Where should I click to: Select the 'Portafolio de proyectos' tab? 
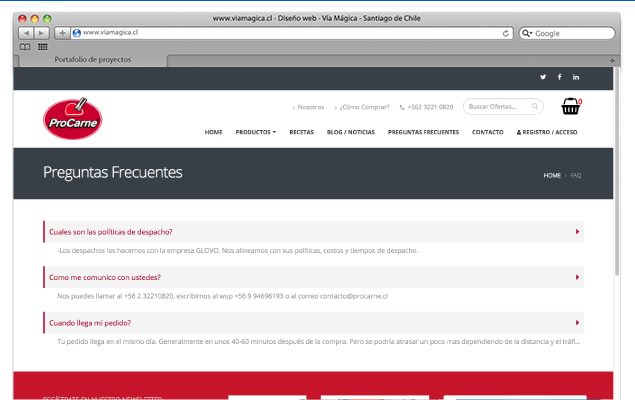(92, 60)
